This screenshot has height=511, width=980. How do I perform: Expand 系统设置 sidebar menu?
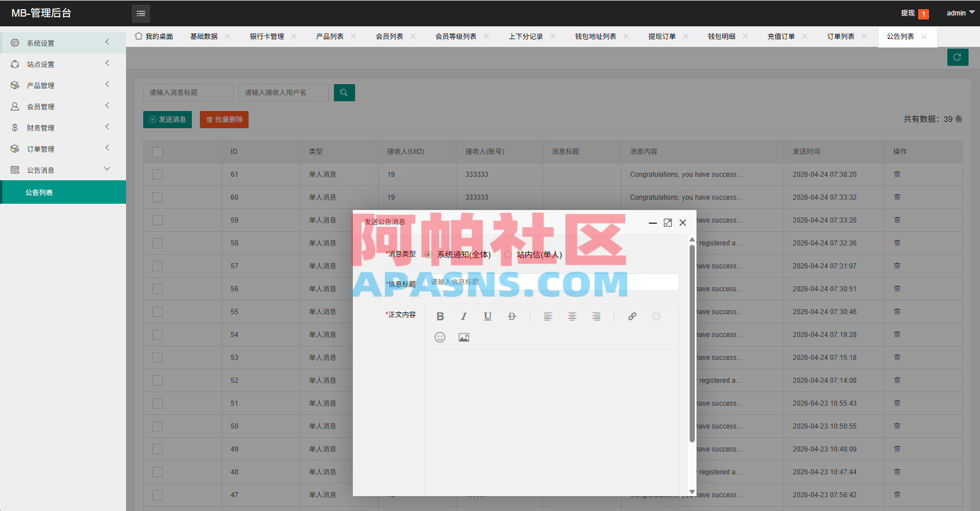point(63,43)
